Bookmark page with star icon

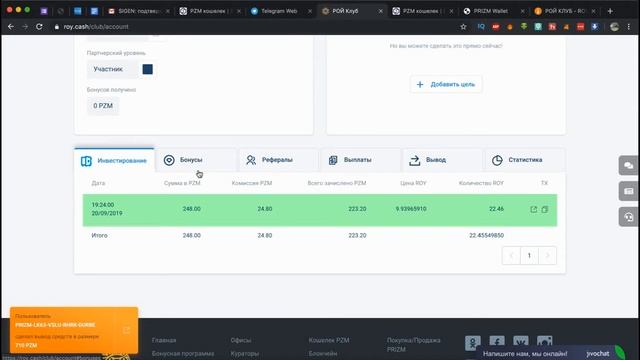tap(463, 27)
